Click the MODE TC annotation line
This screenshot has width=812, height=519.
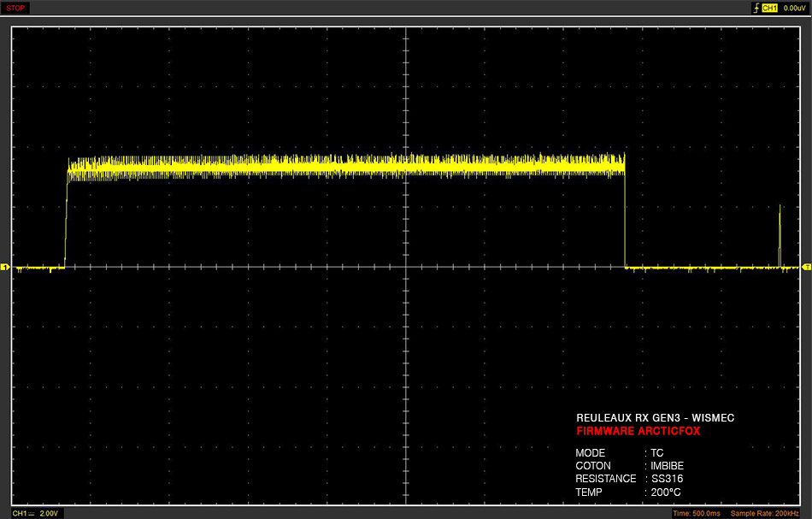(x=620, y=452)
